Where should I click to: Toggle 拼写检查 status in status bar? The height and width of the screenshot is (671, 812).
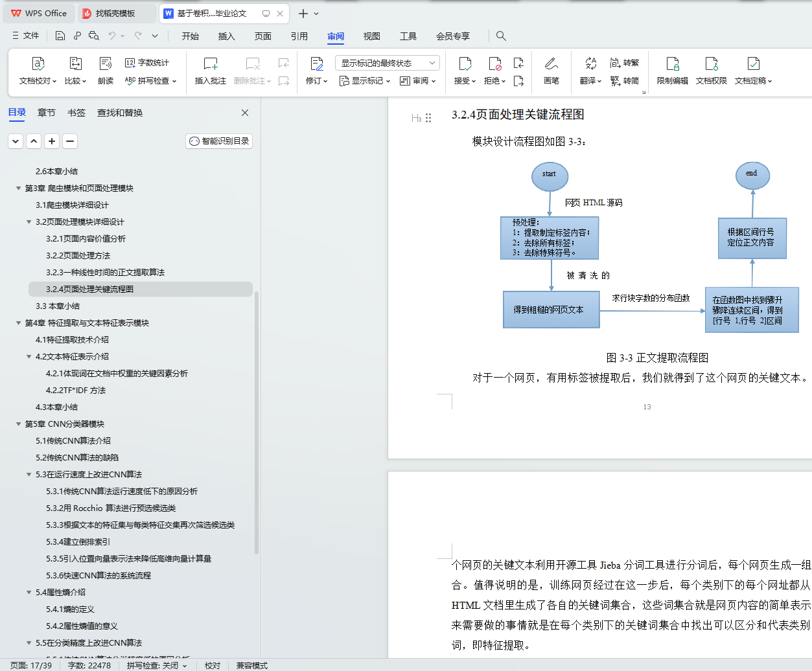156,665
